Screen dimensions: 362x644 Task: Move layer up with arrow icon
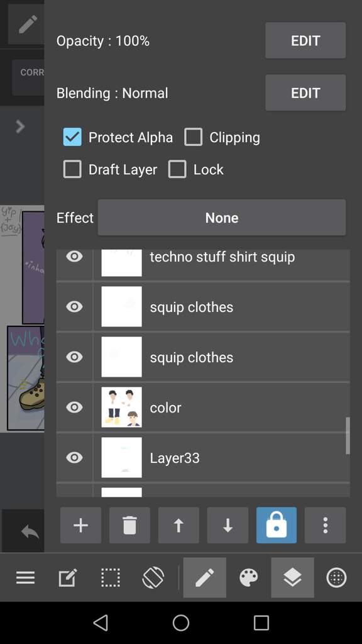tap(178, 525)
